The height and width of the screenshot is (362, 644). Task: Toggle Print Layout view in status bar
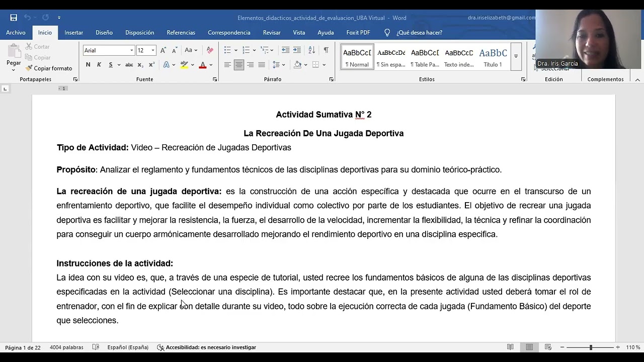(529, 347)
